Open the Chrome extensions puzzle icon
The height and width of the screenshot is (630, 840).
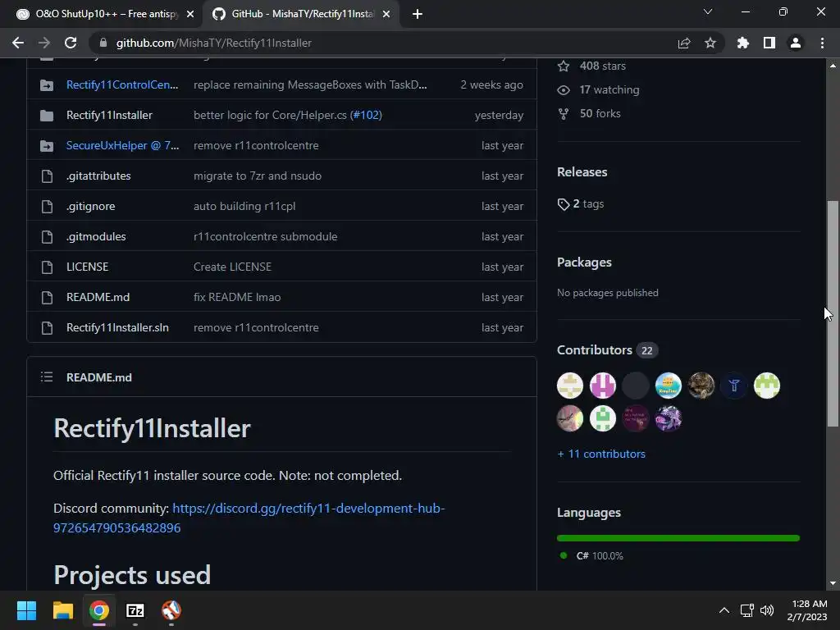point(742,43)
